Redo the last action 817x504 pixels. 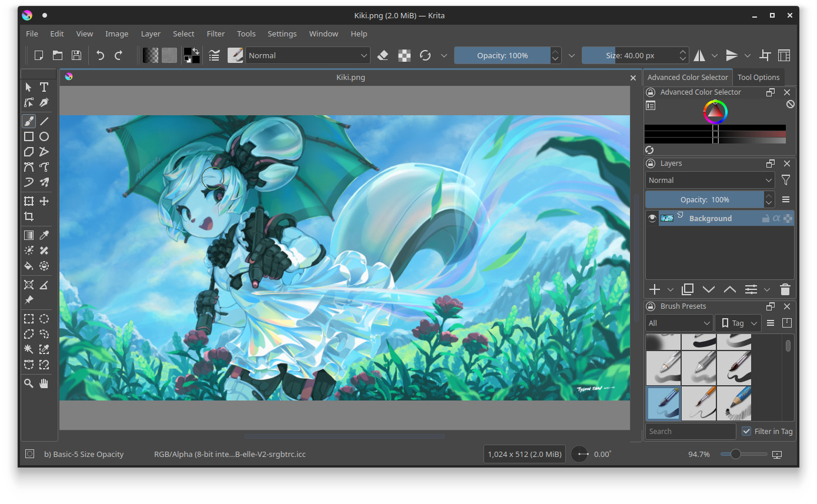point(118,55)
